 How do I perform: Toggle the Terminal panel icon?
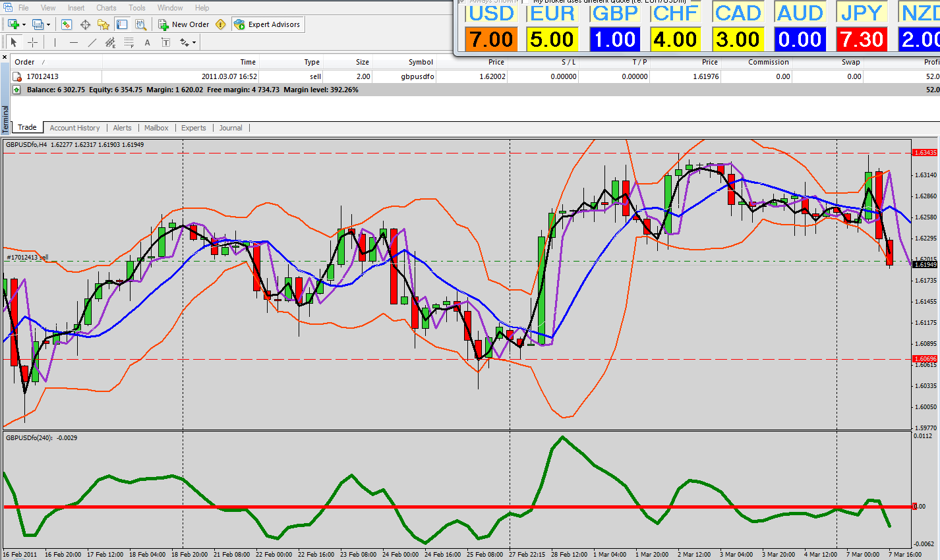(122, 24)
